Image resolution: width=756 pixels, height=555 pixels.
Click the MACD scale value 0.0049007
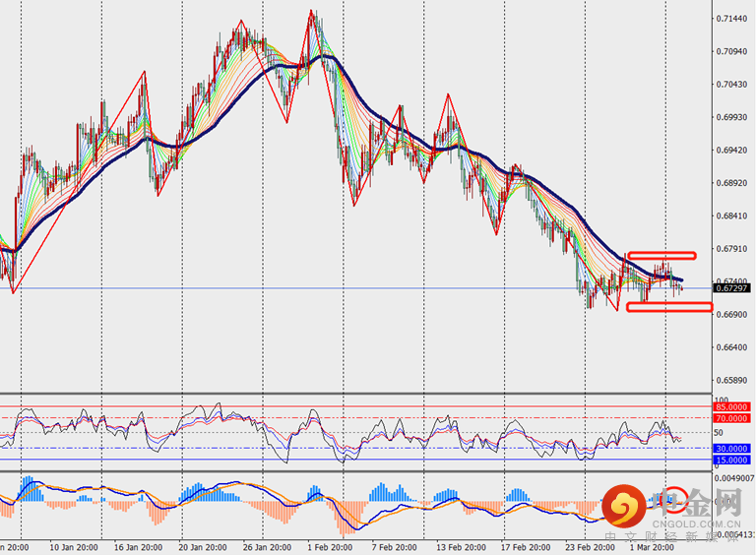coord(735,477)
